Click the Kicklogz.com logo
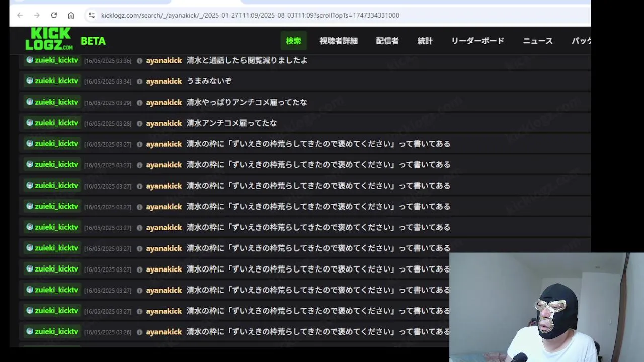 pyautogui.click(x=49, y=39)
